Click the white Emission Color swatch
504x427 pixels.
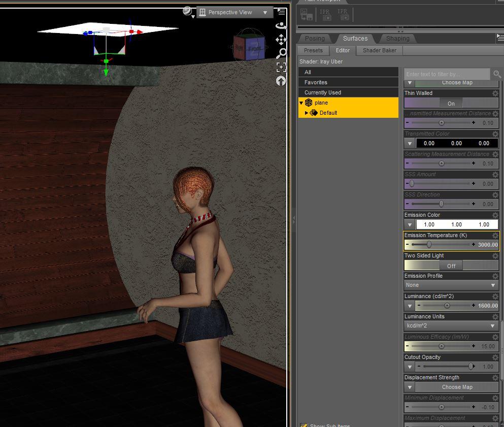(457, 224)
